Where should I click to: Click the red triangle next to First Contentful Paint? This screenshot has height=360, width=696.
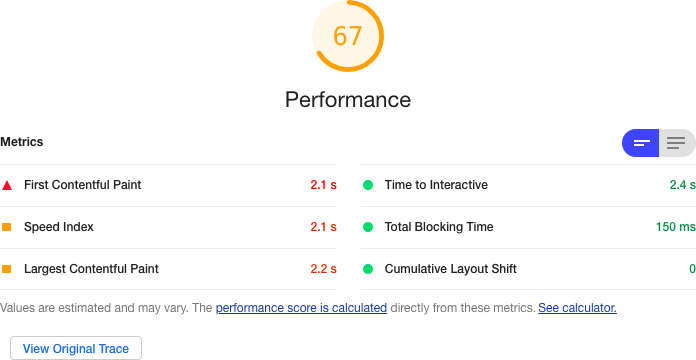(x=7, y=185)
